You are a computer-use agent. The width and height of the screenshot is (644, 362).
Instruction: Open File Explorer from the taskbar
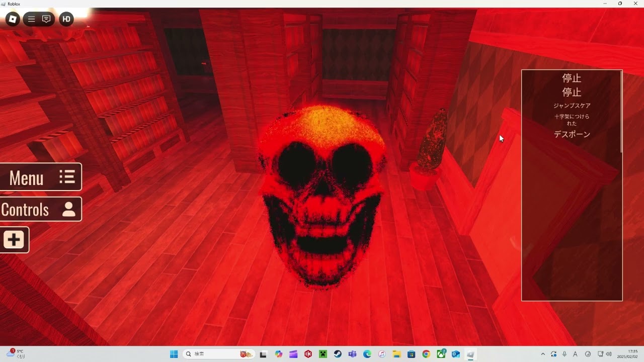[x=396, y=354]
